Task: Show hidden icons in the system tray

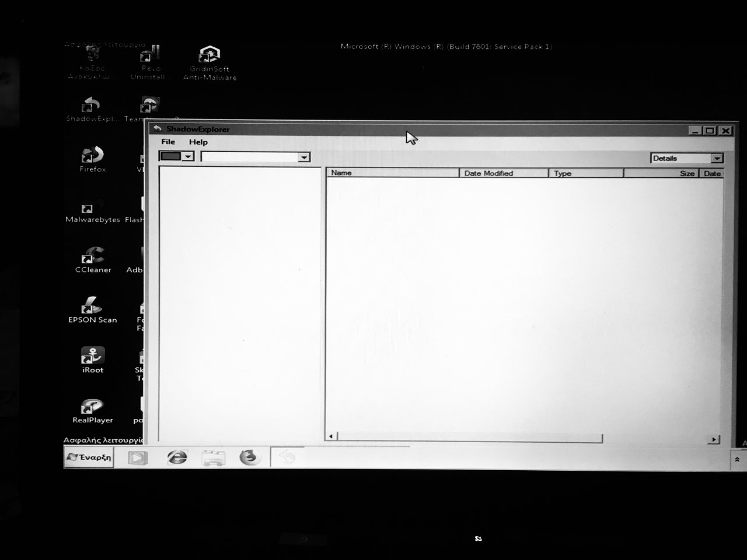Action: pyautogui.click(x=737, y=460)
